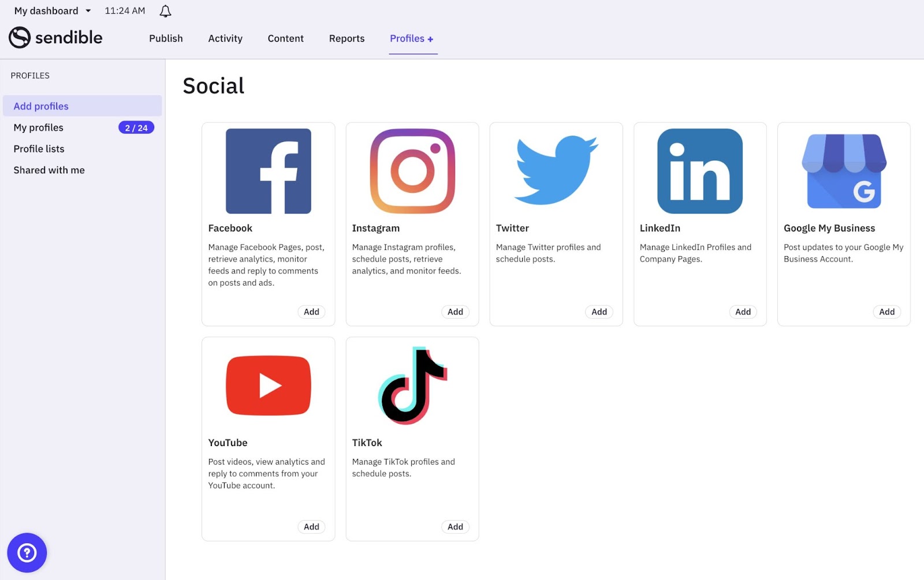This screenshot has height=580, width=924.
Task: Click the Sendible logo
Action: click(55, 37)
